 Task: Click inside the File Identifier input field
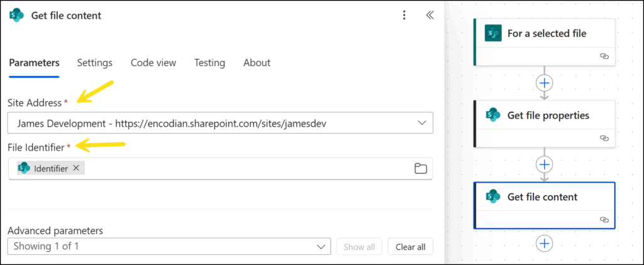tap(247, 168)
